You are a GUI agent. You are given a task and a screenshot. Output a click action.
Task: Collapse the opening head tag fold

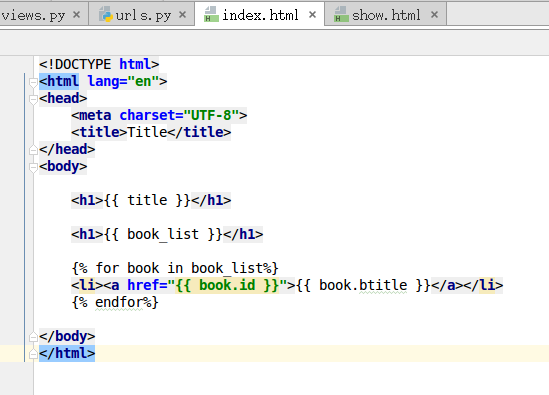pos(33,99)
